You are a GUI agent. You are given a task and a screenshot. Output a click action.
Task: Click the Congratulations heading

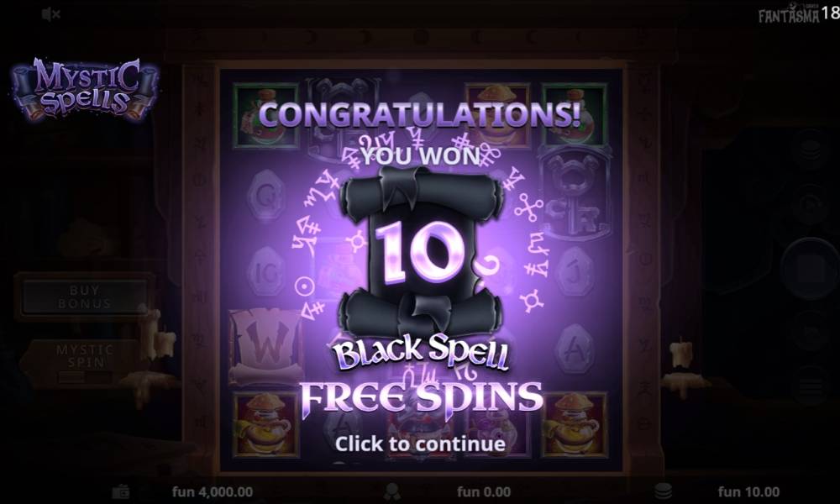(x=419, y=113)
